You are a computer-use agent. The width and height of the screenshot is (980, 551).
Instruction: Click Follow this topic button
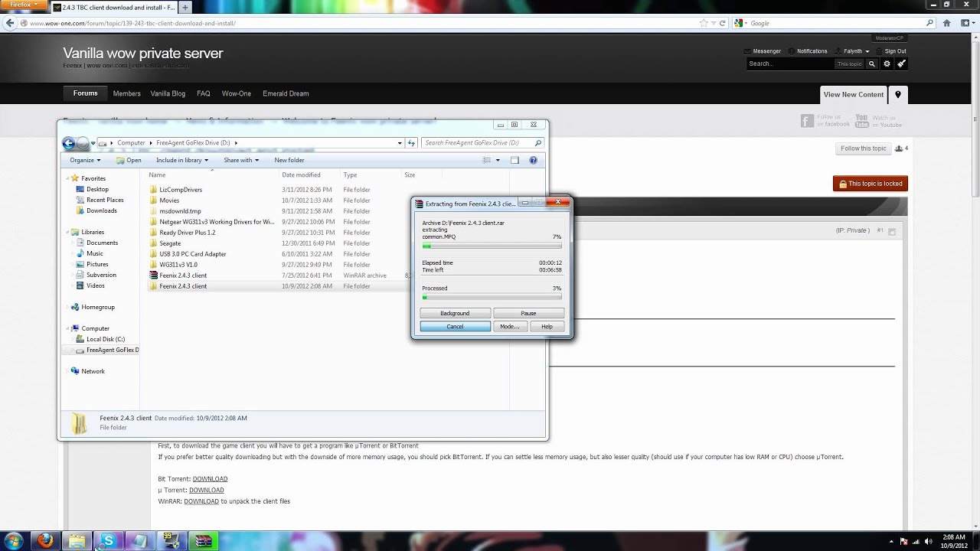(863, 148)
